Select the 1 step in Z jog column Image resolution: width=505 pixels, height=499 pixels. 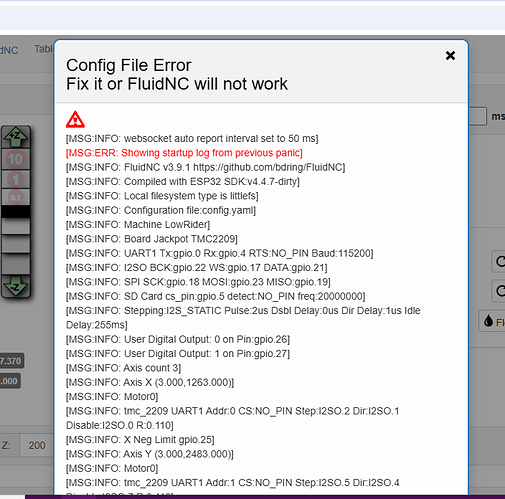click(x=16, y=180)
